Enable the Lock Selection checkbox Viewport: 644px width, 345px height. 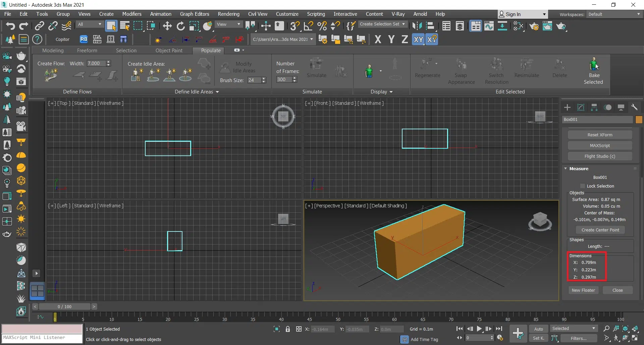coord(583,186)
